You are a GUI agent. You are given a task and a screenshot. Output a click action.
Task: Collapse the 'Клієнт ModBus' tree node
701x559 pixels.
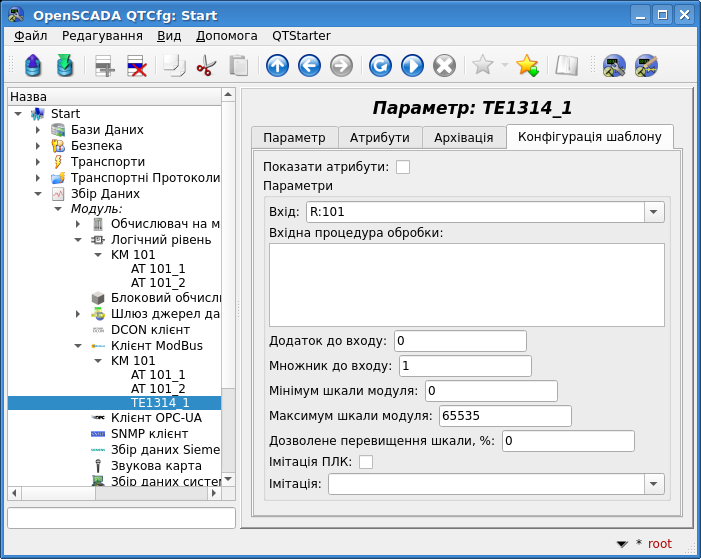coord(78,345)
